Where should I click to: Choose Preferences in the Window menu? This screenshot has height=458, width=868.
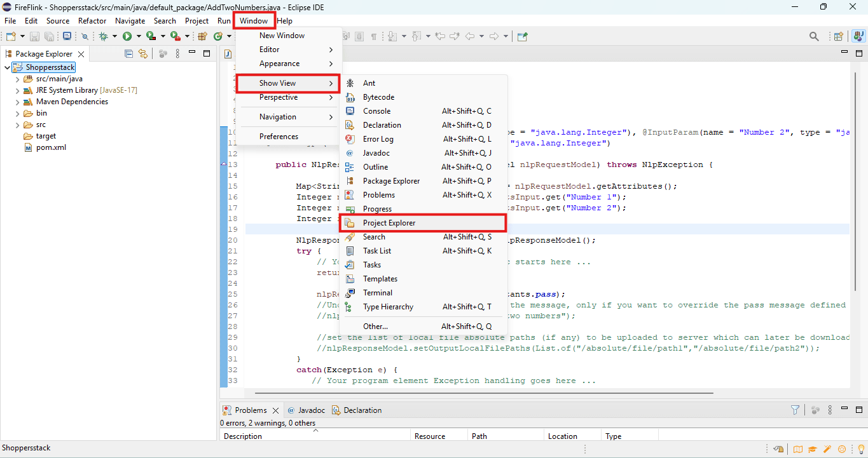287,137
